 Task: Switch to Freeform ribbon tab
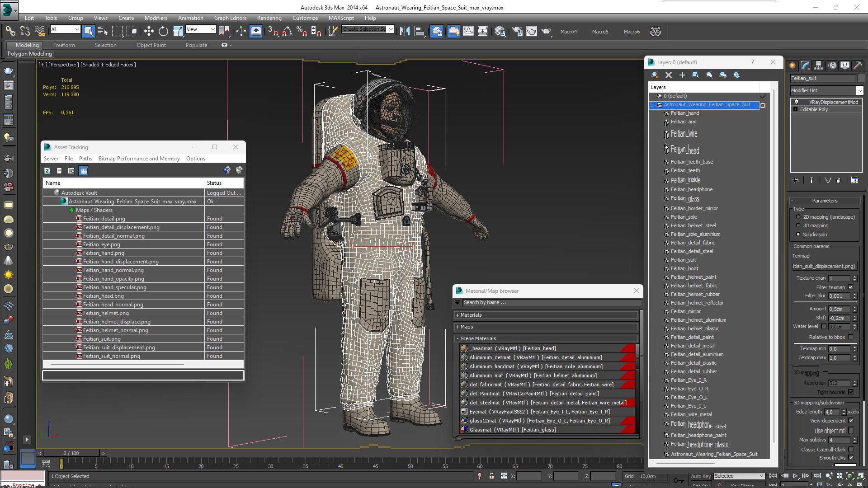pos(64,45)
